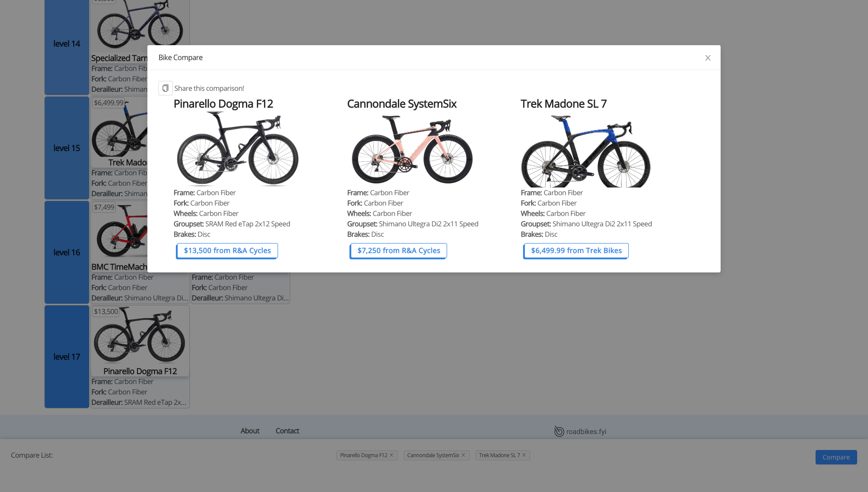Viewport: 868px width, 492px height.
Task: Click the Trek Madone SL 7 chip in compare list
Action: (499, 455)
